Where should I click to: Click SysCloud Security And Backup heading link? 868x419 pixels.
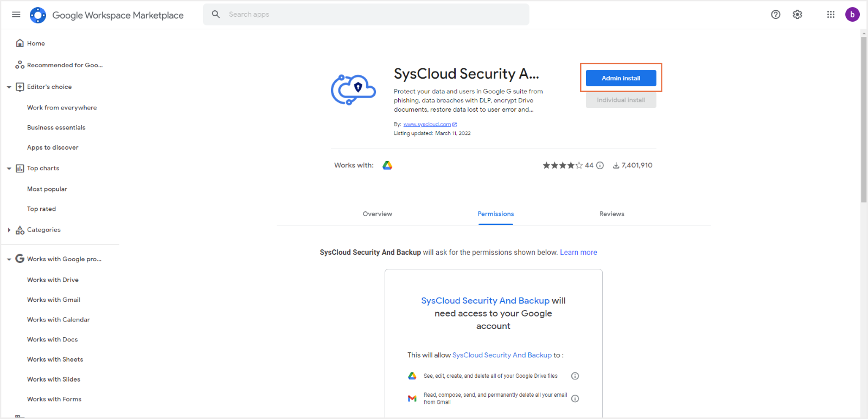[x=486, y=301]
